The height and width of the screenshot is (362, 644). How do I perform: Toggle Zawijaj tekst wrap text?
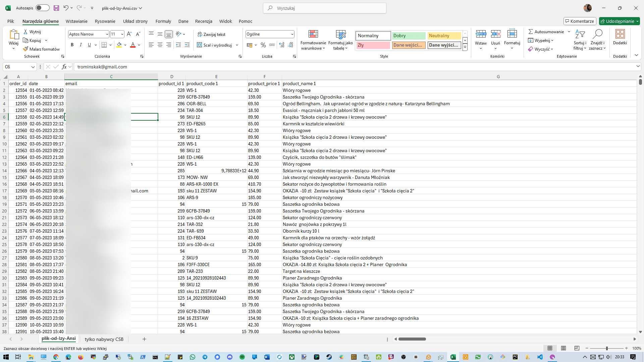(x=211, y=34)
